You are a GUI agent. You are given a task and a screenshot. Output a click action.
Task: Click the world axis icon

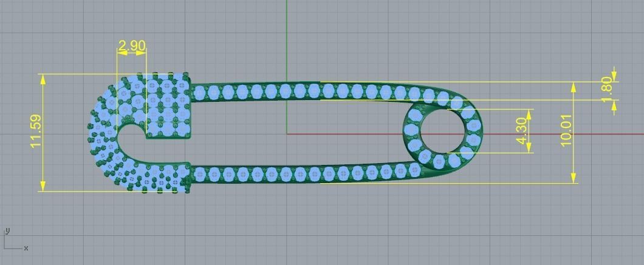pos(15,240)
